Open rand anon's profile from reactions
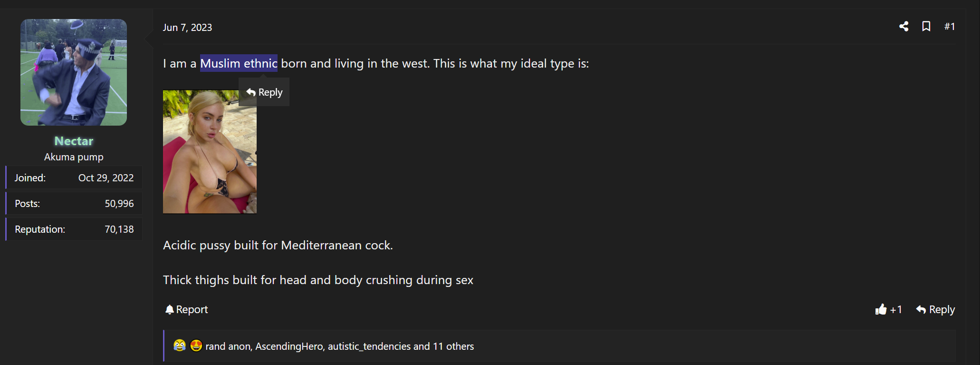The image size is (980, 365). (x=228, y=346)
